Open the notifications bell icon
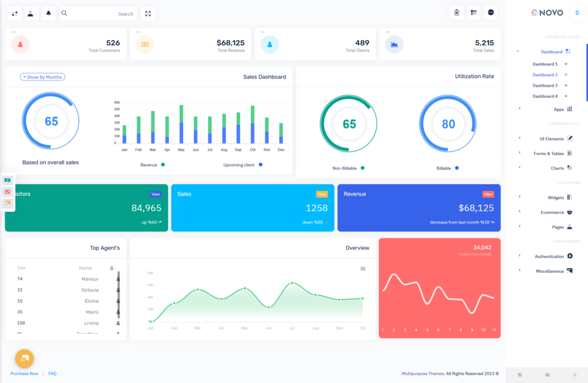 pos(49,13)
